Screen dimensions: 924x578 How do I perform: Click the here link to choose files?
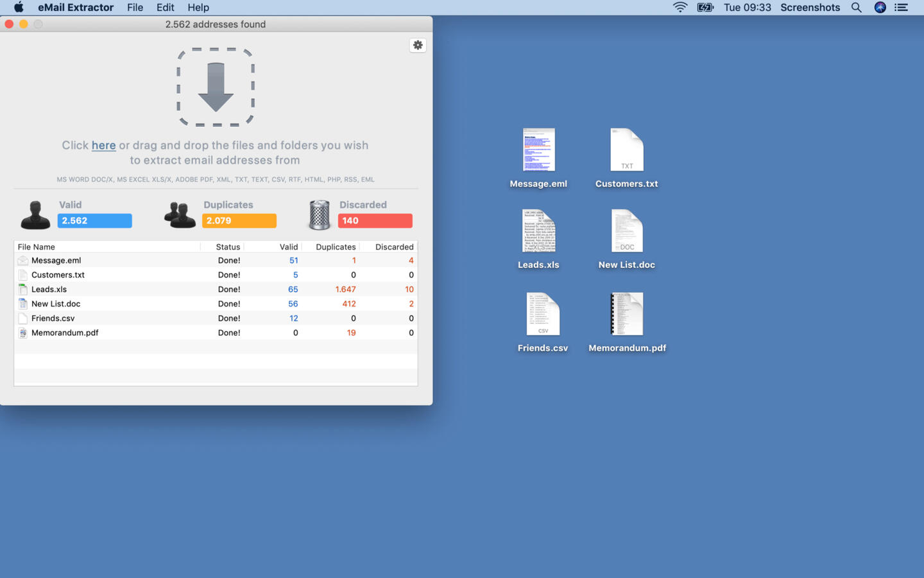click(x=103, y=145)
